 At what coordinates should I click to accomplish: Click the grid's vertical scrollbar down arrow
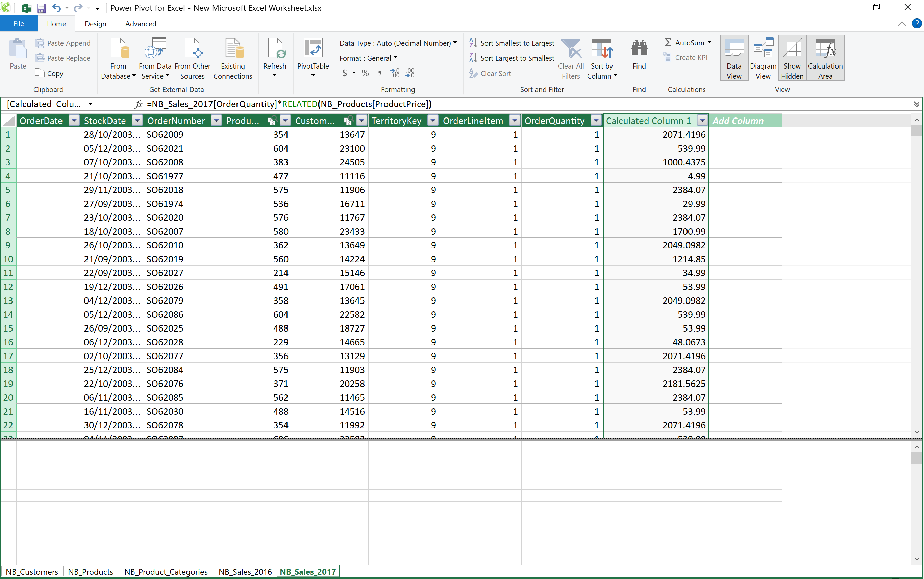click(x=916, y=432)
